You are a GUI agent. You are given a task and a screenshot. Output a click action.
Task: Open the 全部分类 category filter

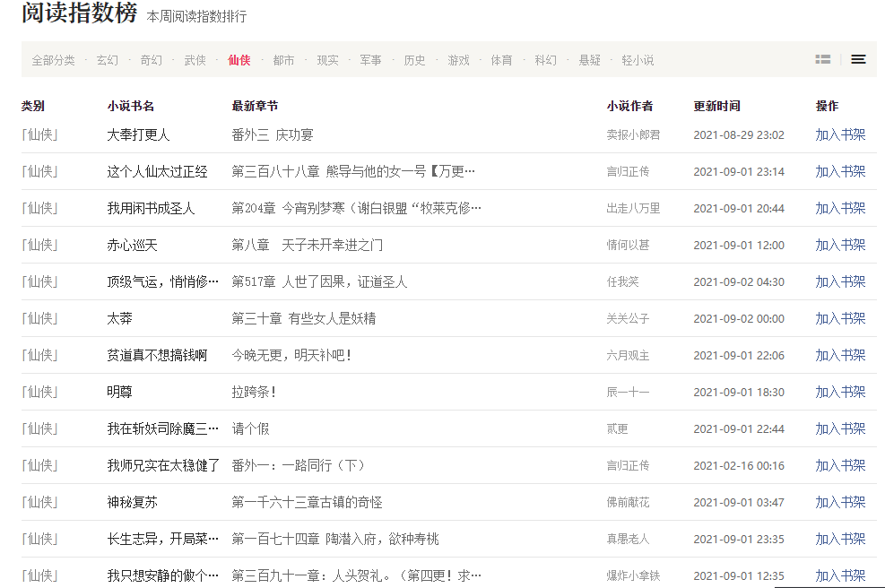click(54, 60)
